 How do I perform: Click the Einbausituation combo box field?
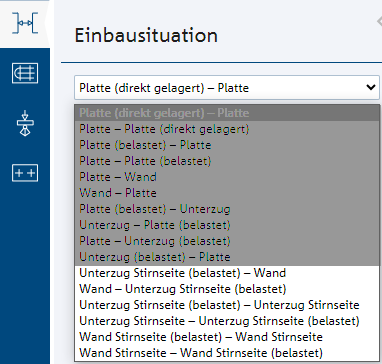(227, 87)
